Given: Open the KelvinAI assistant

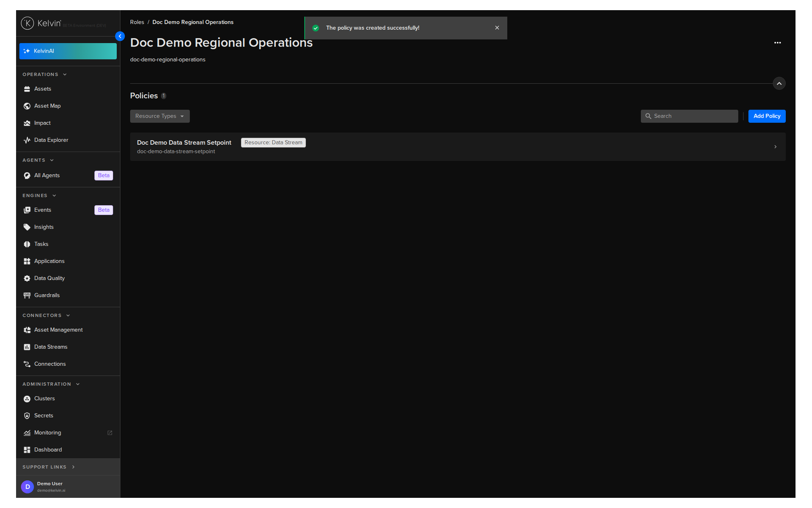Looking at the screenshot, I should 68,51.
